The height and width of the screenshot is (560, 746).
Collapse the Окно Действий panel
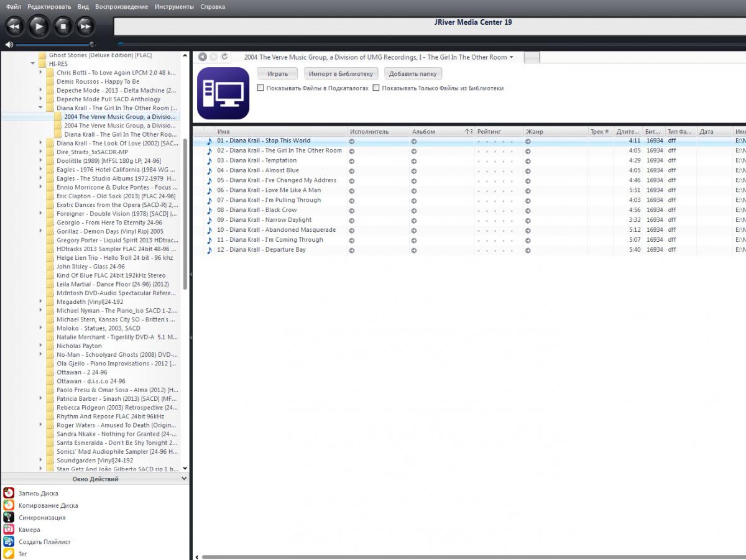(183, 479)
